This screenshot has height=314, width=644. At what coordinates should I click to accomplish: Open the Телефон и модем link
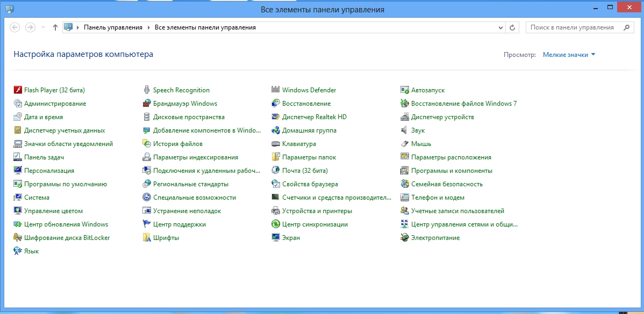pyautogui.click(x=438, y=198)
